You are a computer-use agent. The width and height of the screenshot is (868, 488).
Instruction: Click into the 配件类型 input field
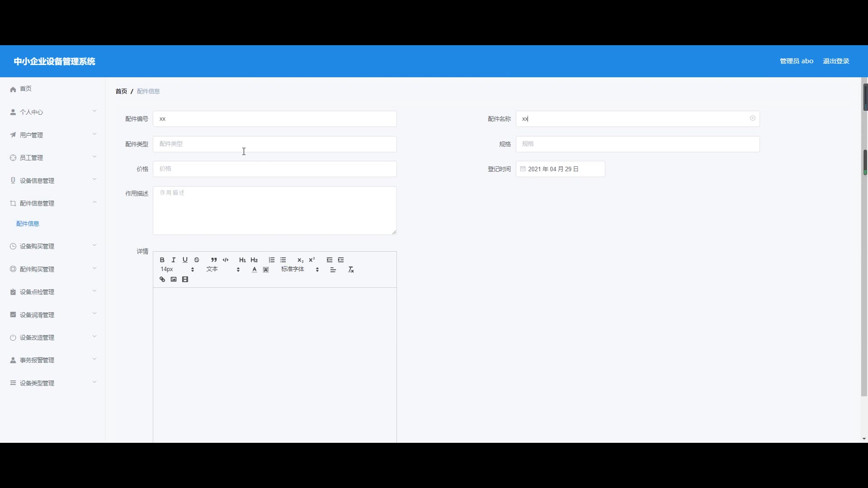pyautogui.click(x=274, y=144)
